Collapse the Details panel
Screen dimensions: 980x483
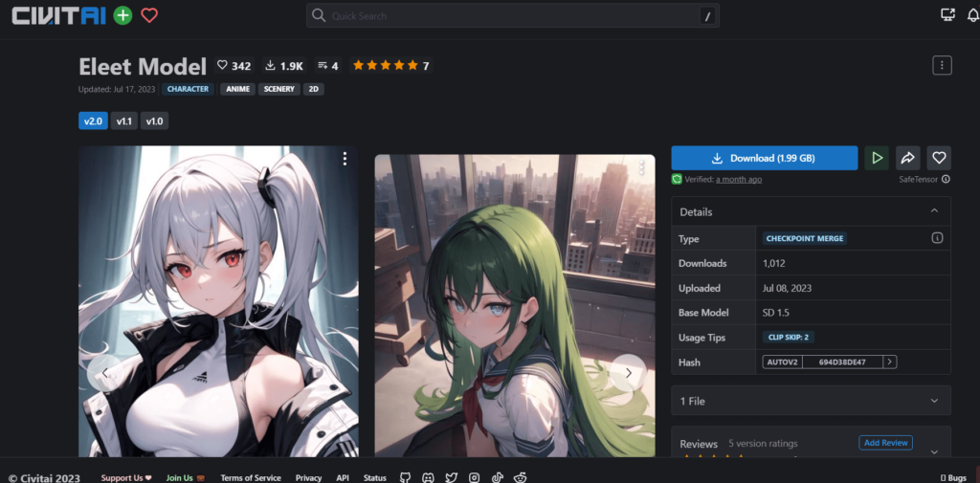[x=934, y=211]
